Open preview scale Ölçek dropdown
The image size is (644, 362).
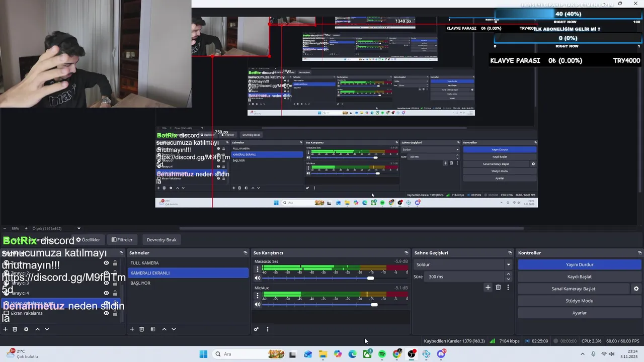tap(56, 228)
